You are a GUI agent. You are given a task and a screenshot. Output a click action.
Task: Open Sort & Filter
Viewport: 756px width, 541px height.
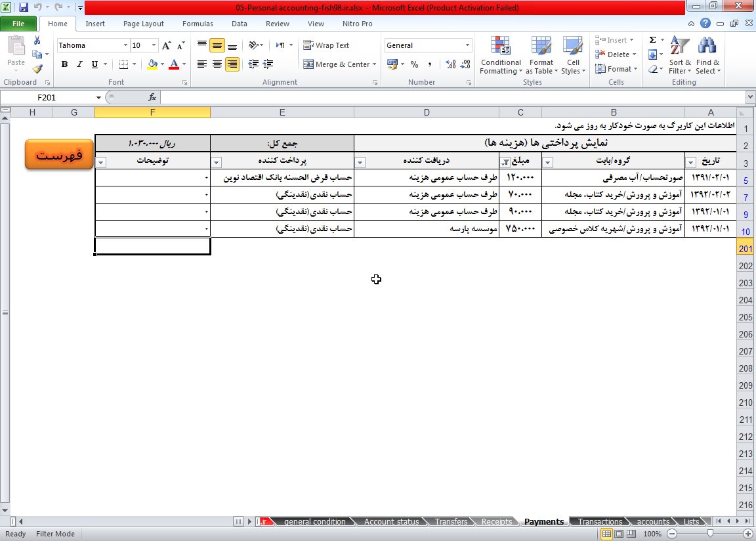(x=680, y=55)
